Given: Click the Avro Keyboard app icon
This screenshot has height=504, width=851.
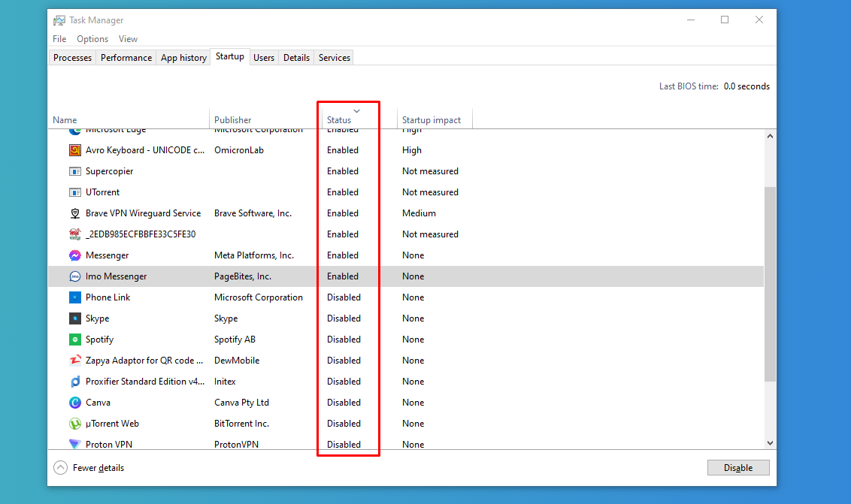Looking at the screenshot, I should (75, 150).
